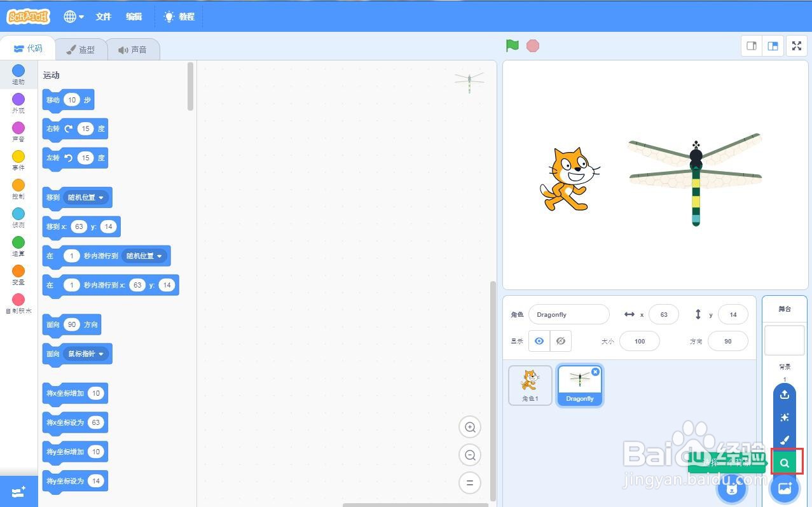Open 鼠标指针 dropdown in 面向 block
Image resolution: width=812 pixels, height=507 pixels.
coord(85,354)
